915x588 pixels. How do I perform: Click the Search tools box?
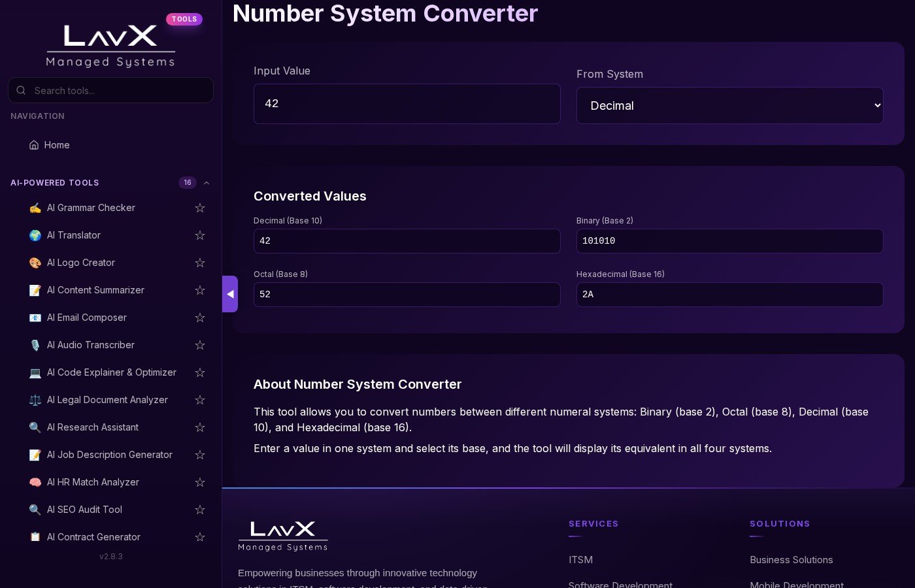click(118, 91)
